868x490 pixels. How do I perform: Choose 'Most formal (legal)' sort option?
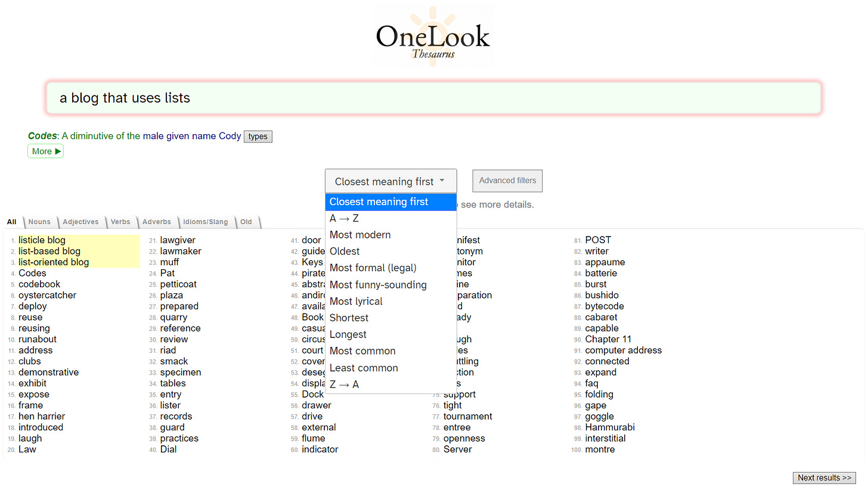point(390,268)
